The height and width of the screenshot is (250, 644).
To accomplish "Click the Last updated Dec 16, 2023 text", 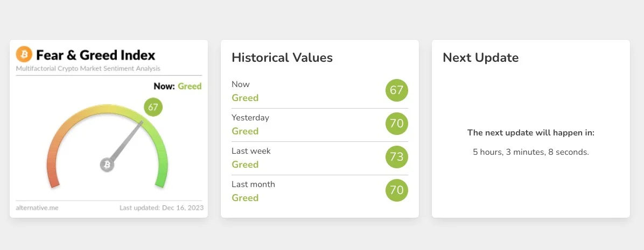I will tap(161, 208).
